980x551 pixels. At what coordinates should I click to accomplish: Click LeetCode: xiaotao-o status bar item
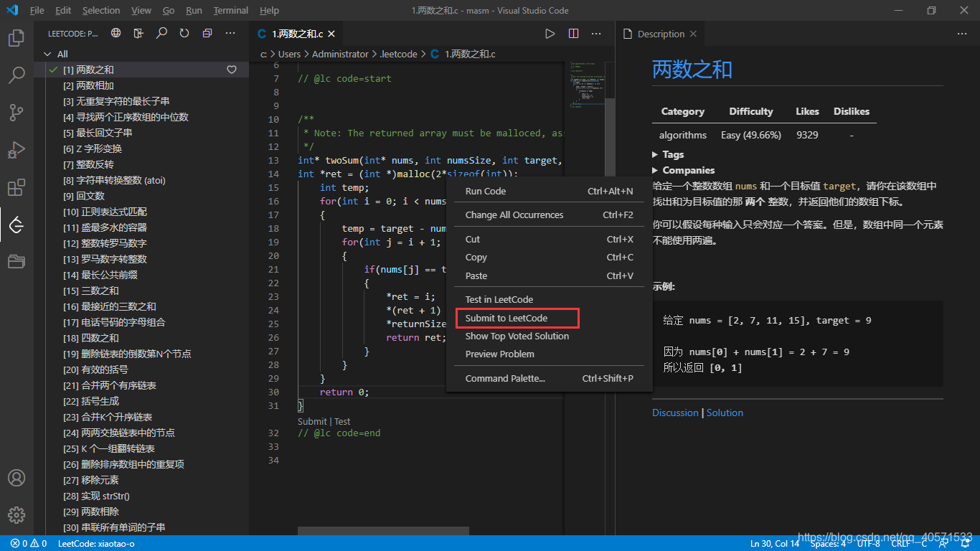coord(96,543)
